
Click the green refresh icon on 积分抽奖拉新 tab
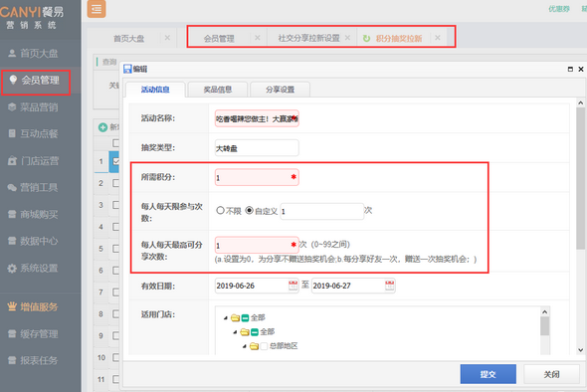[366, 38]
